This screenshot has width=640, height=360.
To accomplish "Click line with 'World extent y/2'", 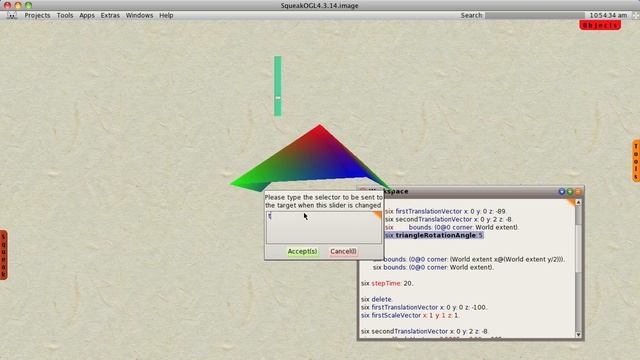I will pos(469,259).
